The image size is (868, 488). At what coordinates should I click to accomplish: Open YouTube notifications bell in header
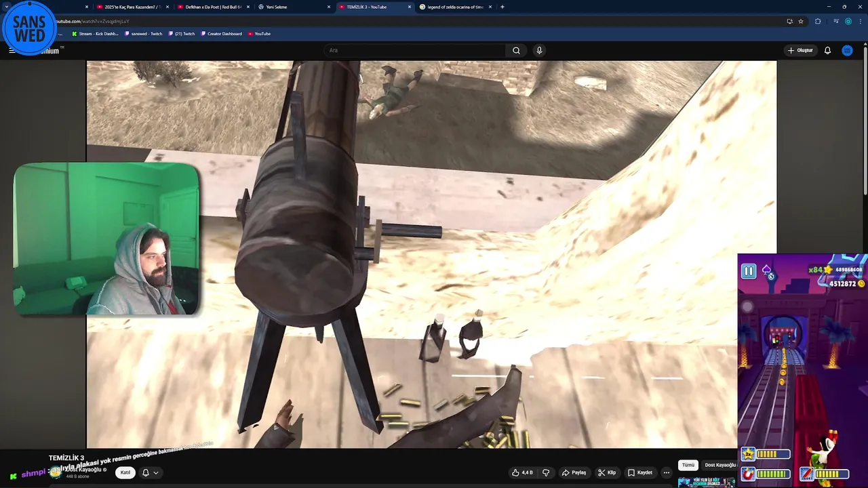(827, 50)
